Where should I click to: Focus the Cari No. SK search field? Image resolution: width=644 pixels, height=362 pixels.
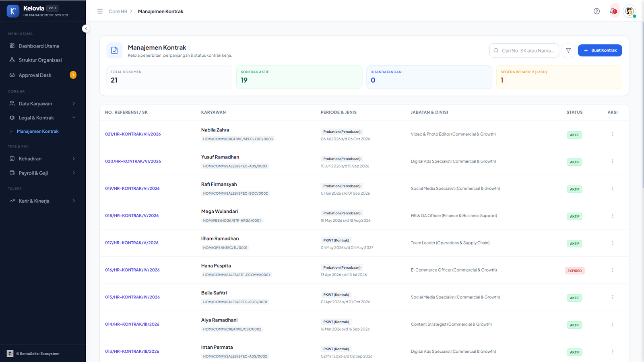tap(524, 50)
